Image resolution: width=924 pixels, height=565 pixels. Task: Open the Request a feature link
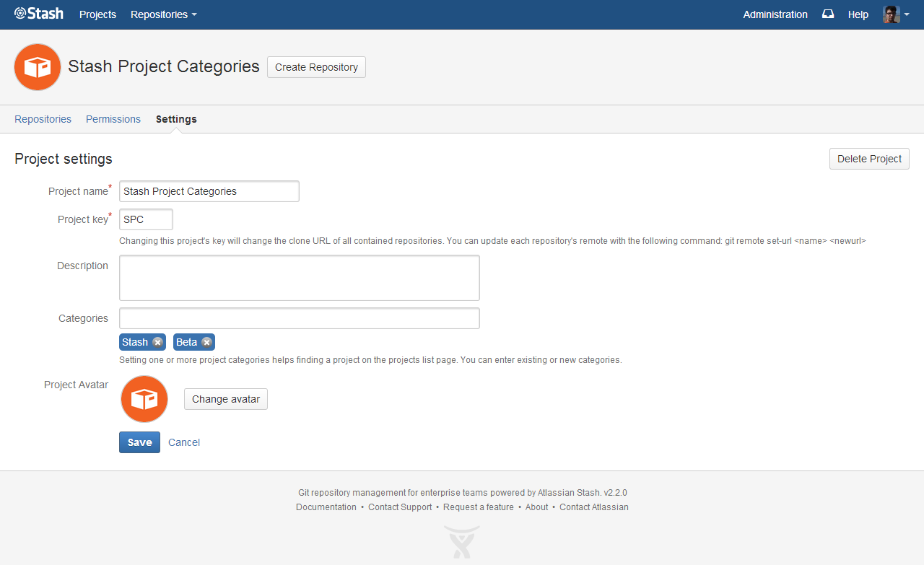pos(479,507)
